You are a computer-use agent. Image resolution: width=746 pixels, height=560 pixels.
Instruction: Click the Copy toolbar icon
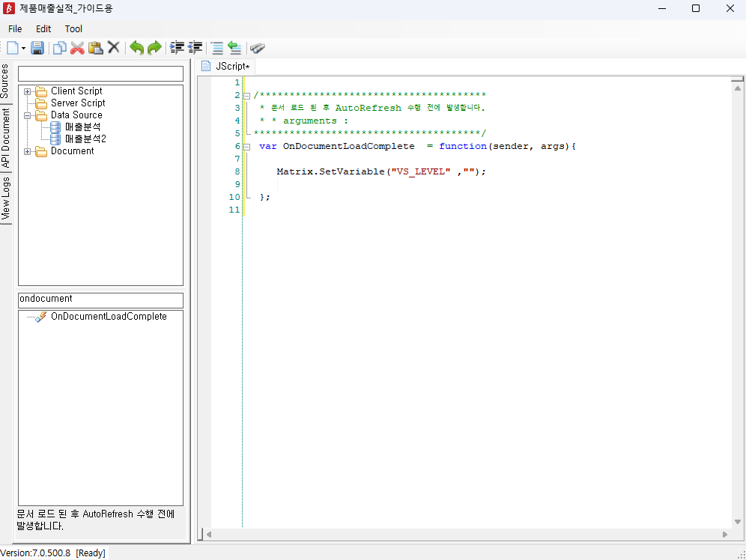pyautogui.click(x=59, y=48)
